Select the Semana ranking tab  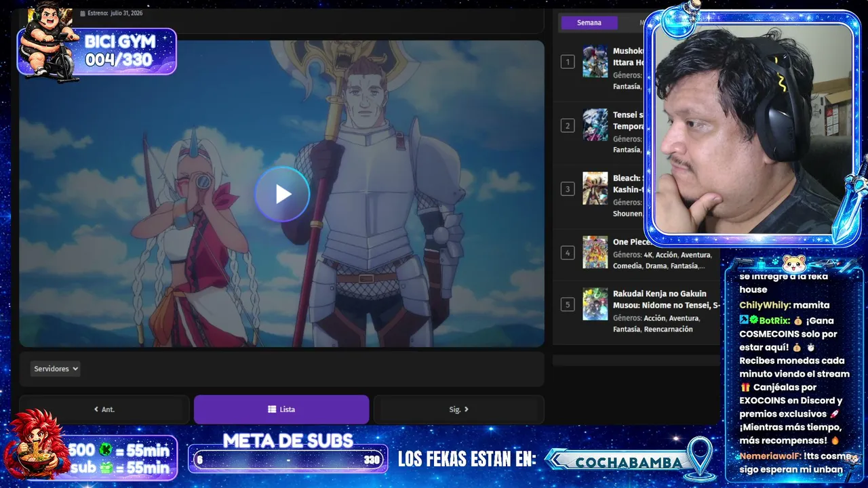click(589, 23)
